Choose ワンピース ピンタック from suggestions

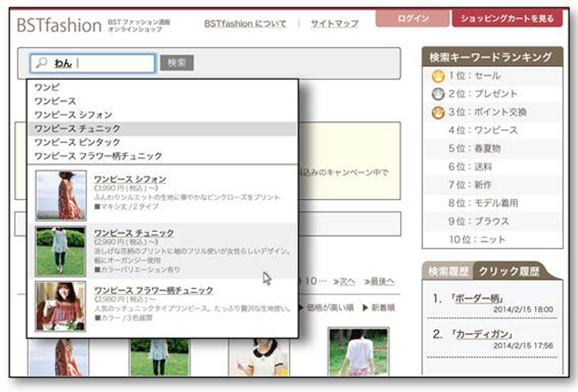pyautogui.click(x=77, y=142)
